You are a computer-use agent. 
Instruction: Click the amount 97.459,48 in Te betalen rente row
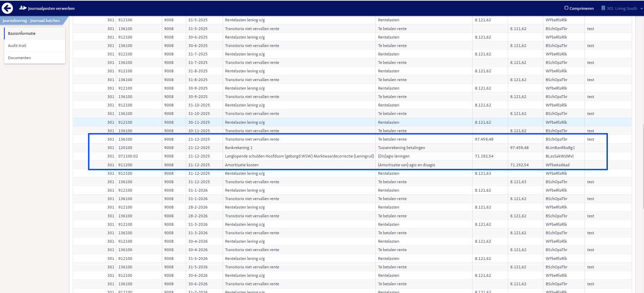484,139
